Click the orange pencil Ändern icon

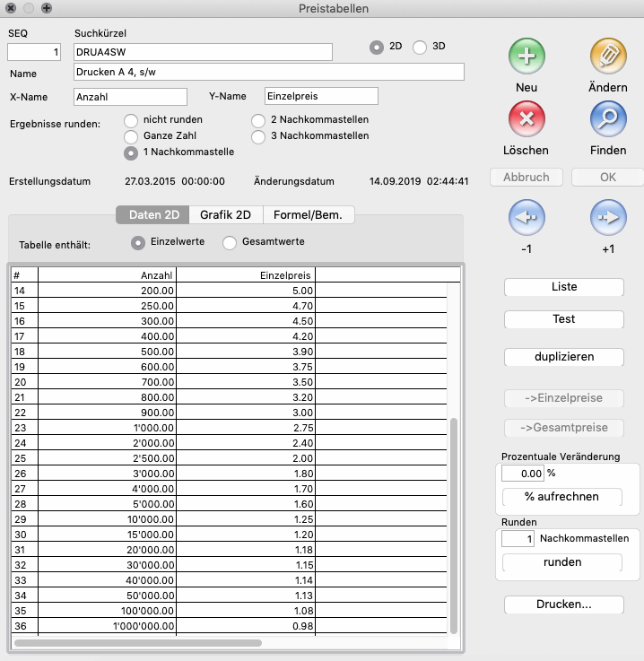point(608,57)
